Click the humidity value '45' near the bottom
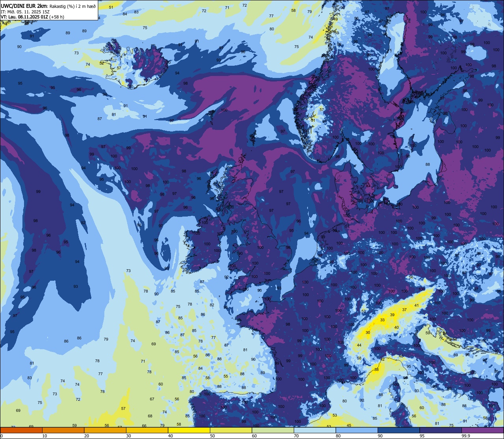The height and width of the screenshot is (439, 504). coord(349,426)
